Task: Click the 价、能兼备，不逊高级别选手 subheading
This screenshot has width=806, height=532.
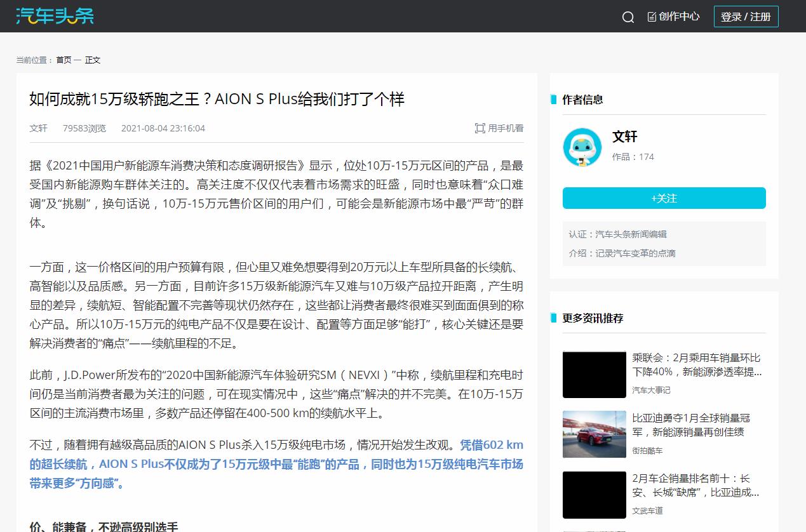Action: click(104, 526)
